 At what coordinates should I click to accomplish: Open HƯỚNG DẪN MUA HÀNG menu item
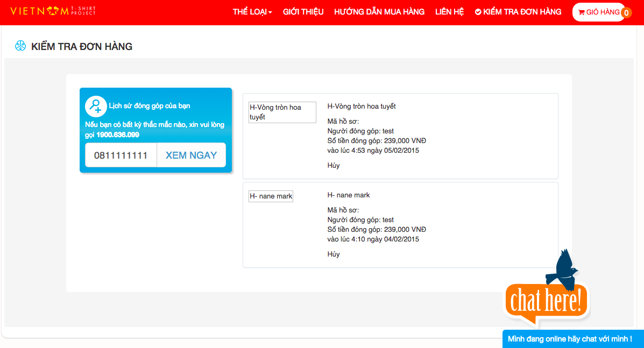379,12
